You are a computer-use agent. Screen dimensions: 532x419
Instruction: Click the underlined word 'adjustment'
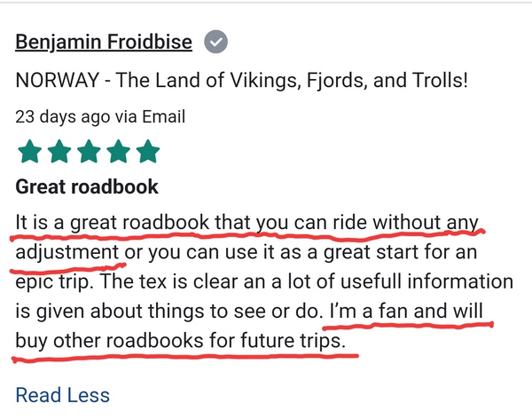pos(67,252)
